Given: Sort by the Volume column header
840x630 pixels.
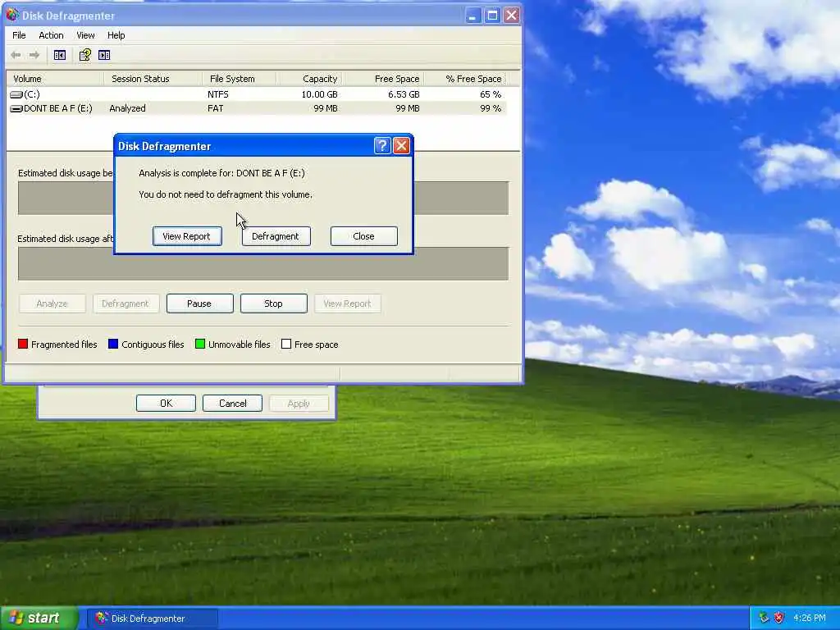Looking at the screenshot, I should (55, 79).
